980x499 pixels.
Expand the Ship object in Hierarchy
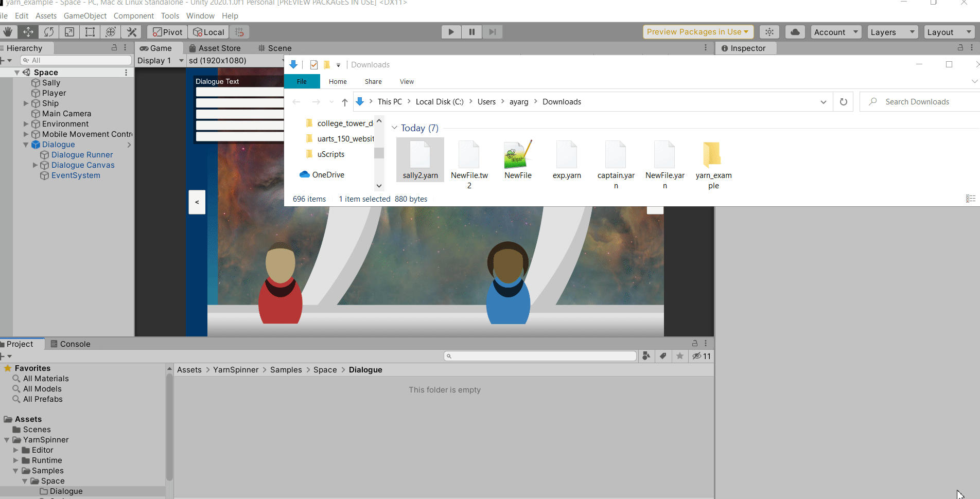tap(26, 103)
